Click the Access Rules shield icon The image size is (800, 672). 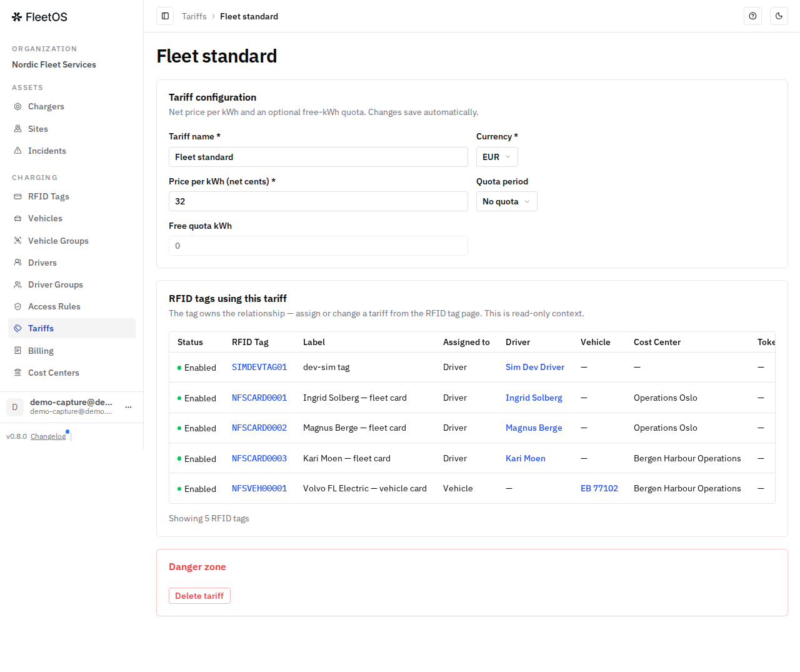click(18, 306)
